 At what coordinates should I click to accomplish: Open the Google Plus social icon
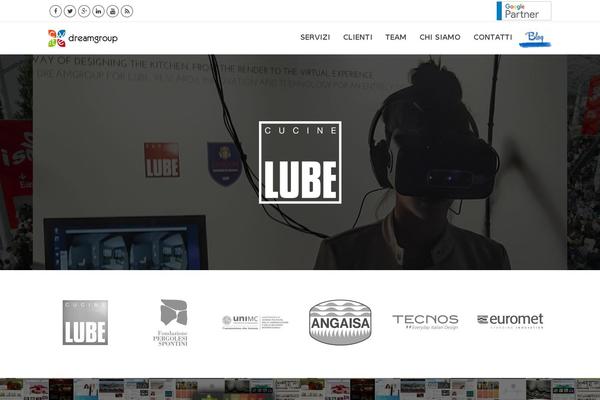click(84, 11)
